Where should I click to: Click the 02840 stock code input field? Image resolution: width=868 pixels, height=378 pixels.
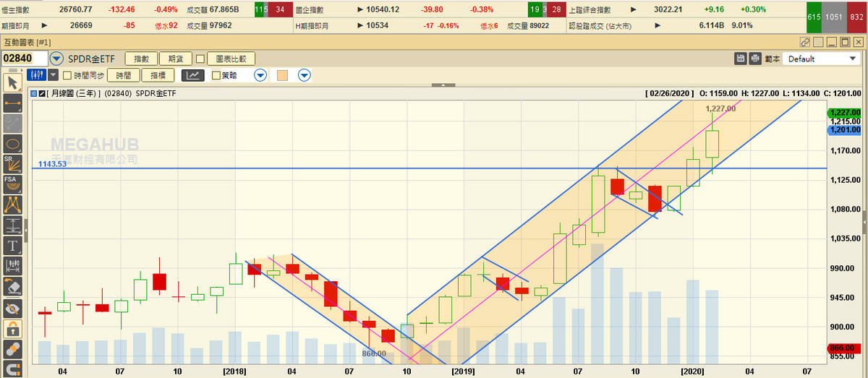pyautogui.click(x=25, y=59)
